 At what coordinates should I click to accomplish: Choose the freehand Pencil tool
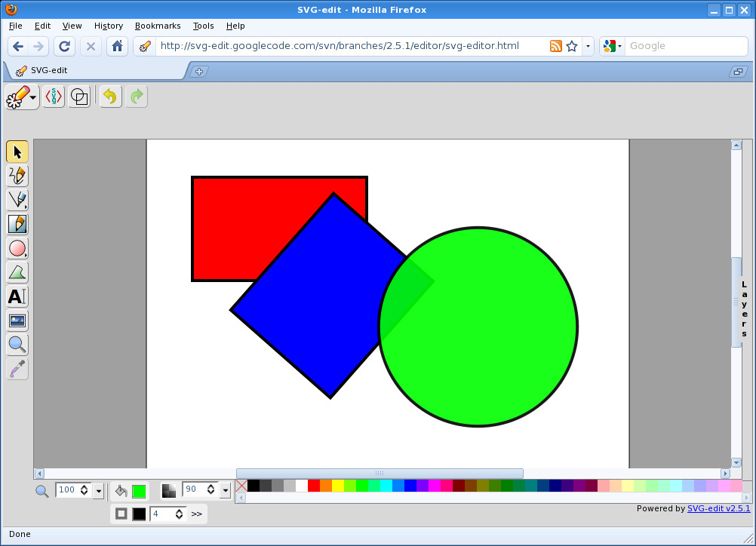pyautogui.click(x=17, y=176)
